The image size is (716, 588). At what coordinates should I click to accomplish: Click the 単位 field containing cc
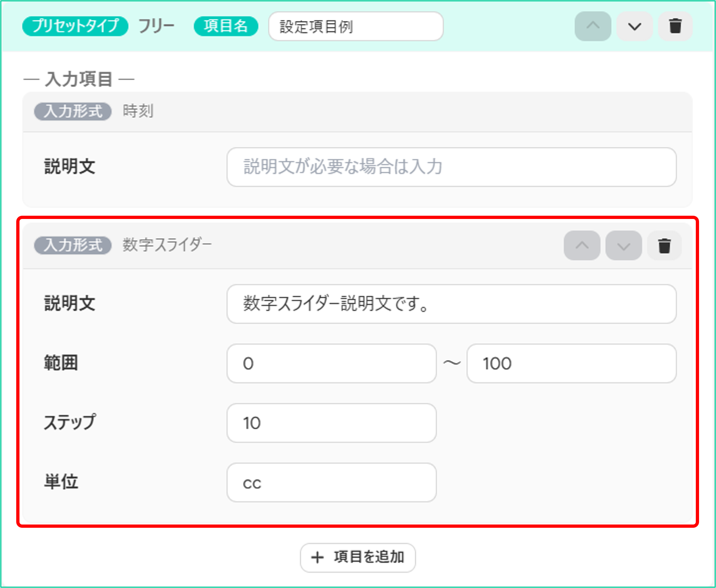pos(331,482)
